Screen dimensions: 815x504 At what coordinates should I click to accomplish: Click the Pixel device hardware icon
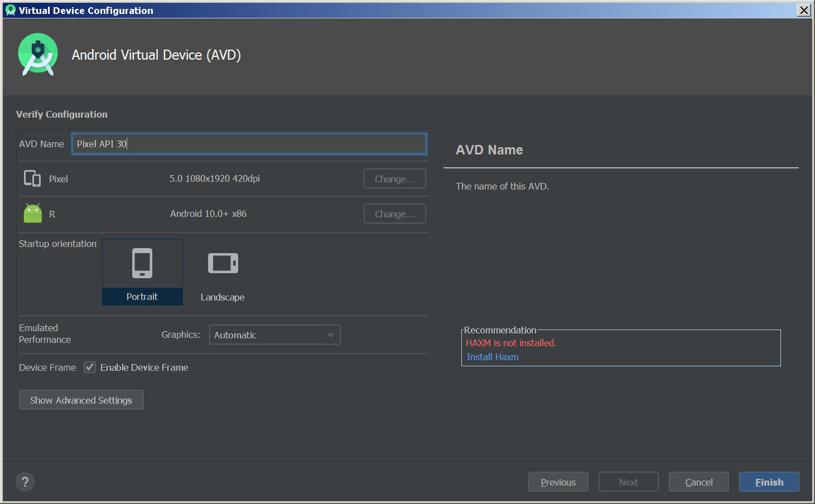(x=32, y=178)
